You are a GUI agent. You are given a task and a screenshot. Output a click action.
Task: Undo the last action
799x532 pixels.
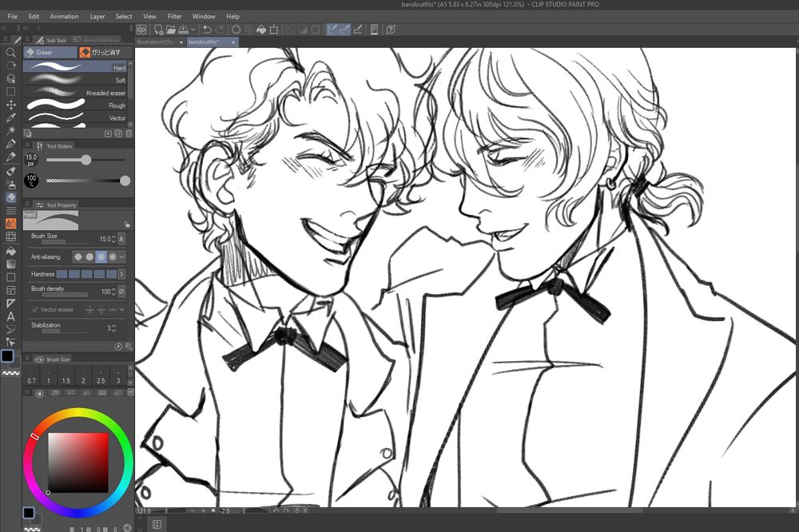[207, 30]
